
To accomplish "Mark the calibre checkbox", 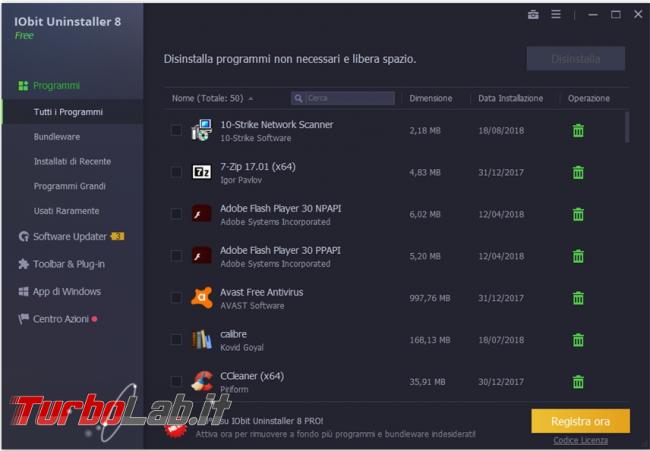I will click(176, 339).
